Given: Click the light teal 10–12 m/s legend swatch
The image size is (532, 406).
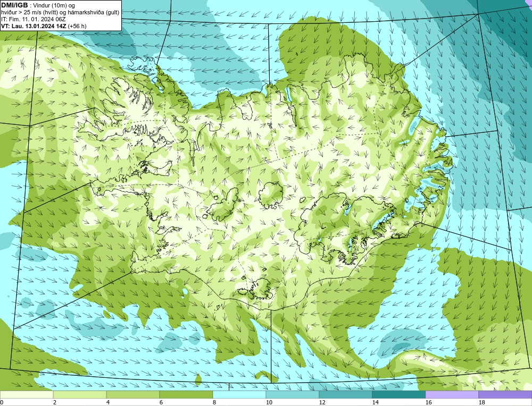Looking at the screenshot, I should click(x=293, y=394).
